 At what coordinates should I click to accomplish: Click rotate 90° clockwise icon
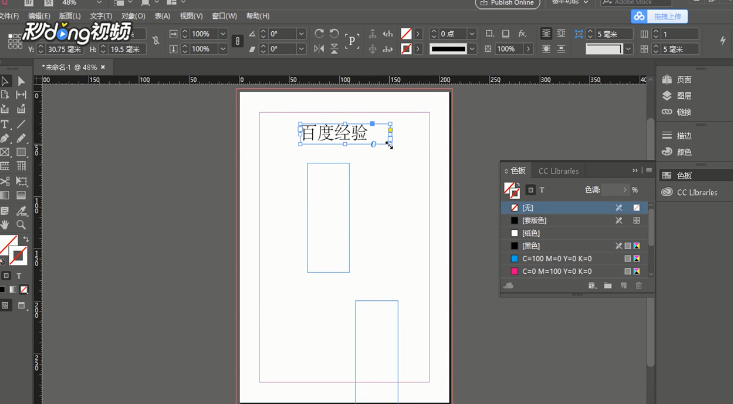(319, 34)
